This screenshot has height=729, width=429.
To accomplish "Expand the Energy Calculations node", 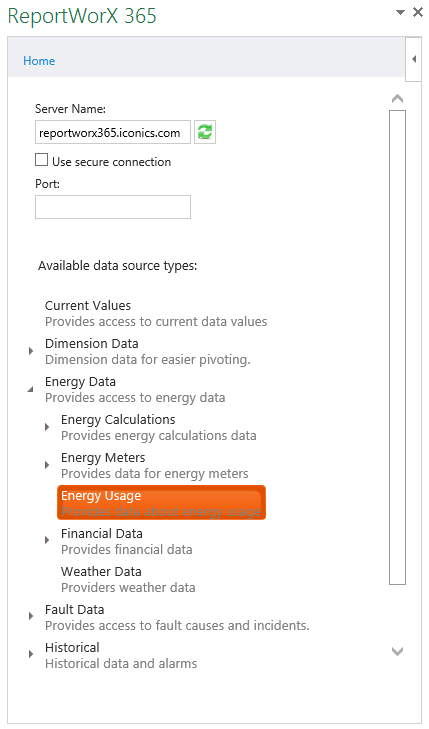I will click(x=47, y=427).
